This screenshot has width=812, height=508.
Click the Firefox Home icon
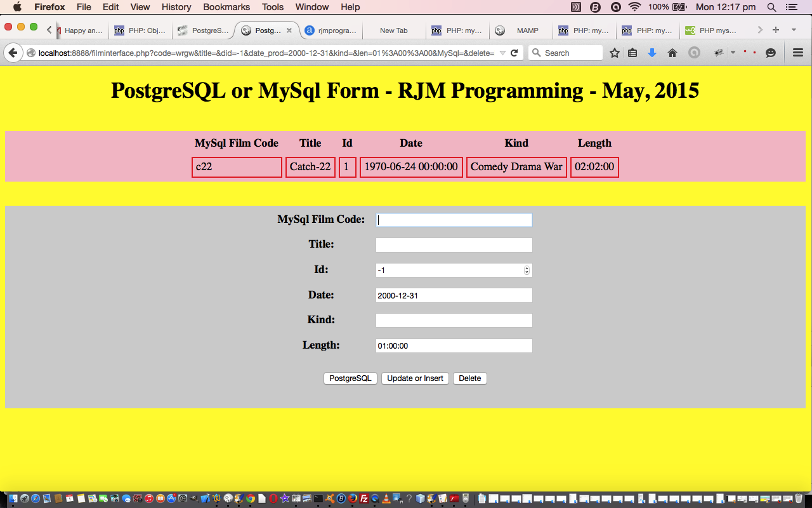672,53
